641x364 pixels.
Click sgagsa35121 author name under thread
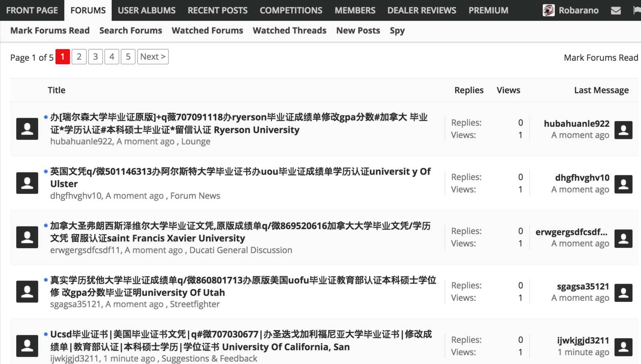(75, 304)
